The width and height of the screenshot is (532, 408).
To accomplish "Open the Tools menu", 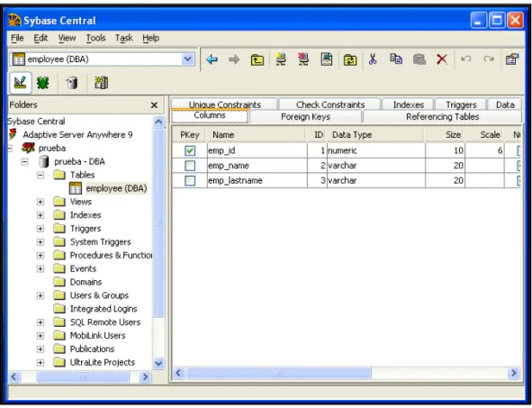I will coord(95,38).
